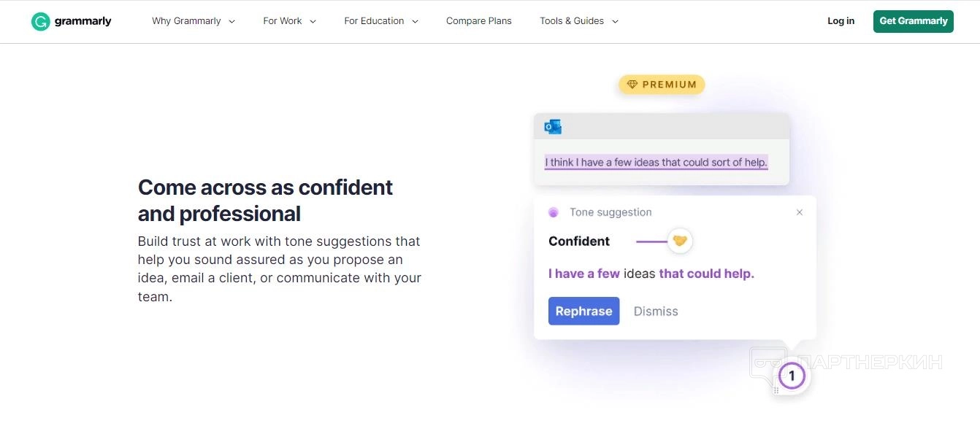Click the Log in link
The image size is (980, 426).
841,21
